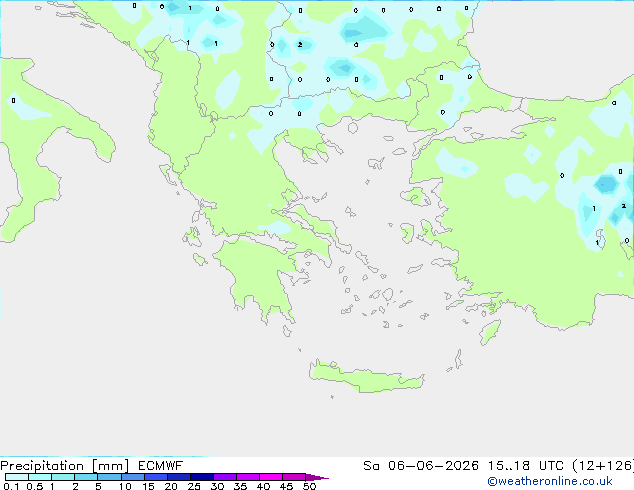This screenshot has width=634, height=490.
Task: Click the 0.5–1 mm legend swatch
Action: [x=40, y=477]
